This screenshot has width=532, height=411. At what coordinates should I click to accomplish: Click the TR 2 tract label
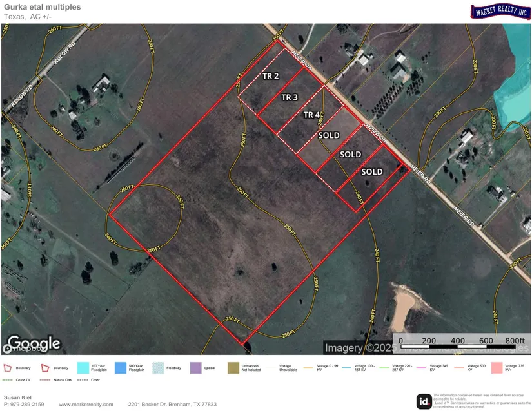pos(271,76)
